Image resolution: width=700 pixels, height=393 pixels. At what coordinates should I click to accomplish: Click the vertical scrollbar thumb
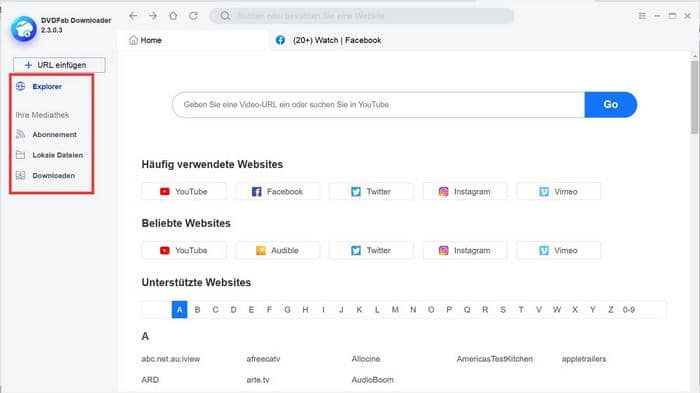pyautogui.click(x=694, y=97)
